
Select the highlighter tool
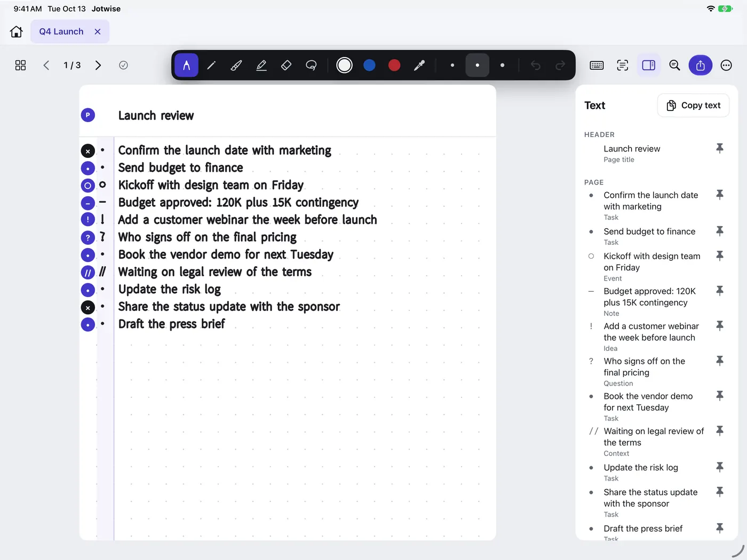(x=261, y=65)
